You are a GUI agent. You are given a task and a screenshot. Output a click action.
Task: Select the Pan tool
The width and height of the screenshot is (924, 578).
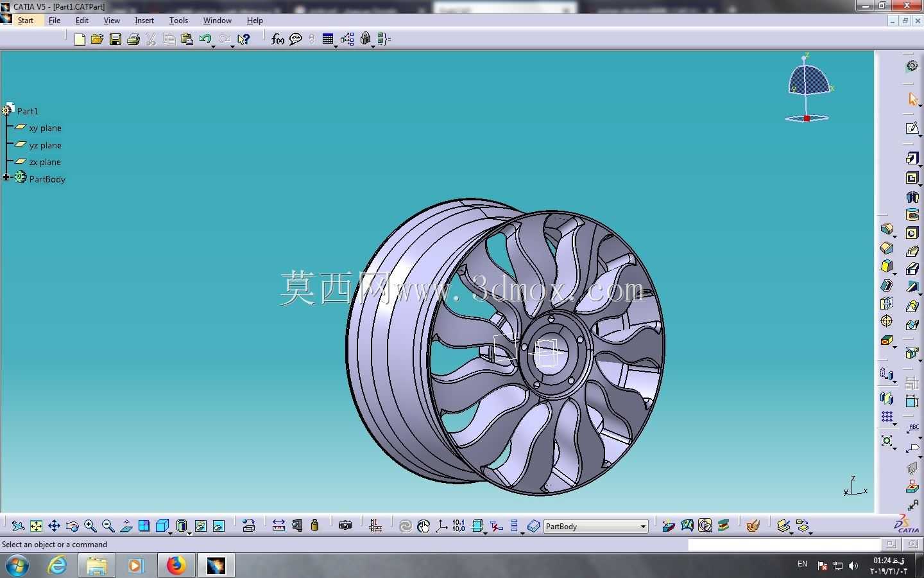[x=54, y=526]
